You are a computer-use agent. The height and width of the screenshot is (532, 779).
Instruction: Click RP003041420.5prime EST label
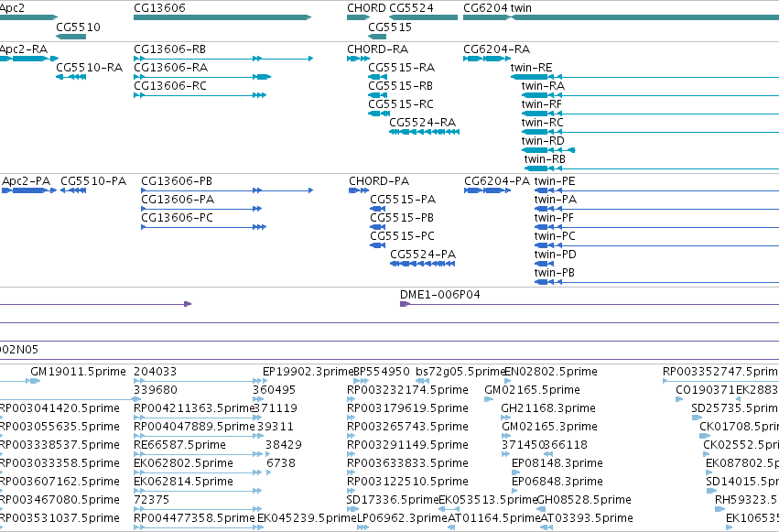tap(60, 408)
